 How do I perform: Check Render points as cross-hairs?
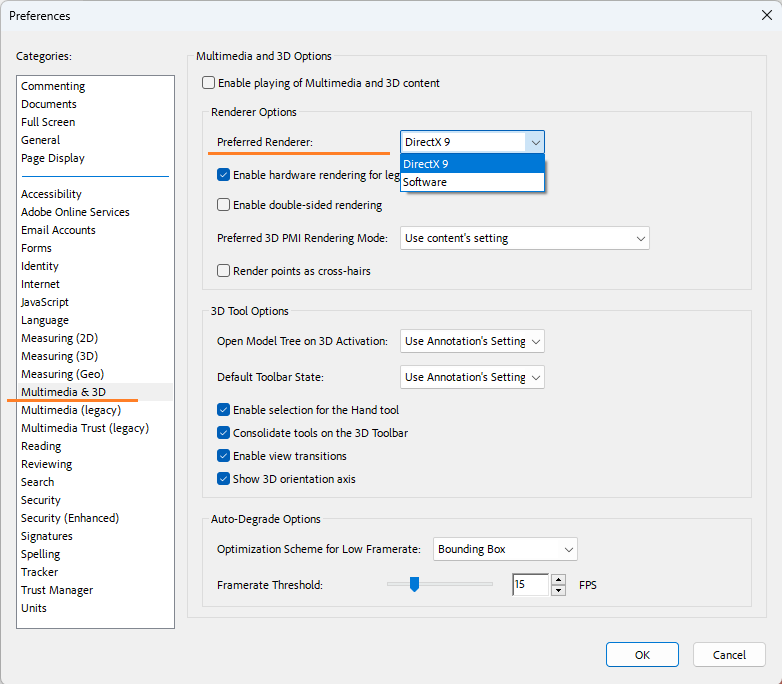(224, 271)
